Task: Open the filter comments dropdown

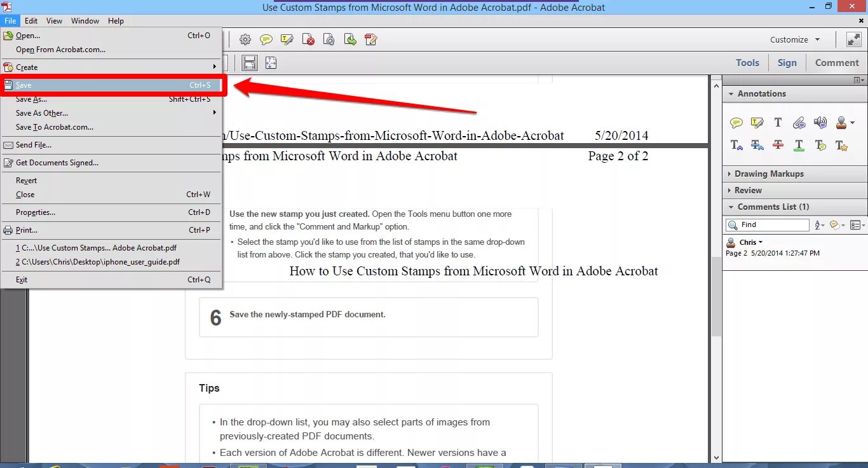Action: 837,225
